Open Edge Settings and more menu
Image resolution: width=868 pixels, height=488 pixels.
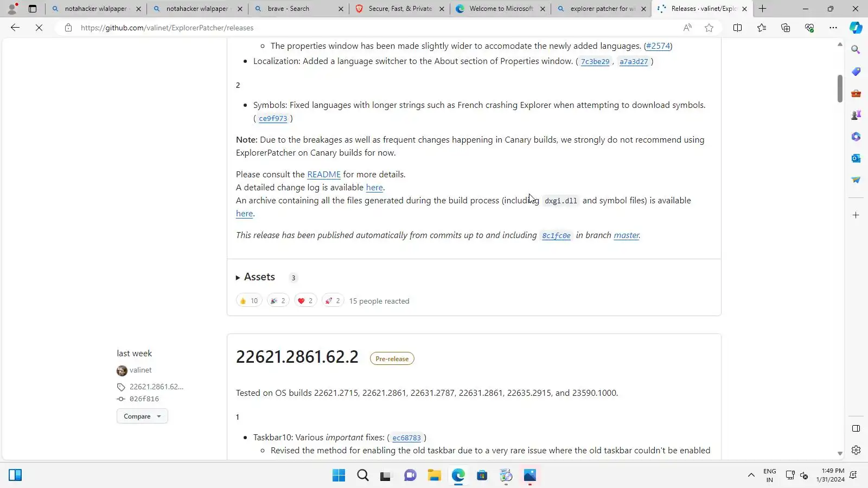(833, 28)
